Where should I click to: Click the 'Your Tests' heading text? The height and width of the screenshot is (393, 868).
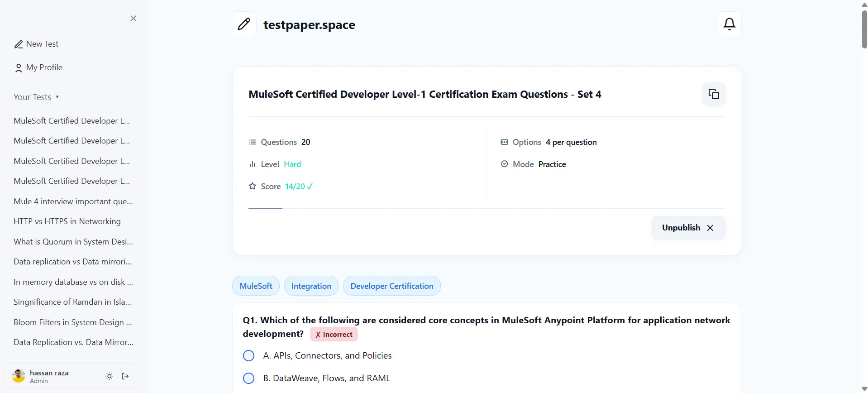[x=33, y=97]
